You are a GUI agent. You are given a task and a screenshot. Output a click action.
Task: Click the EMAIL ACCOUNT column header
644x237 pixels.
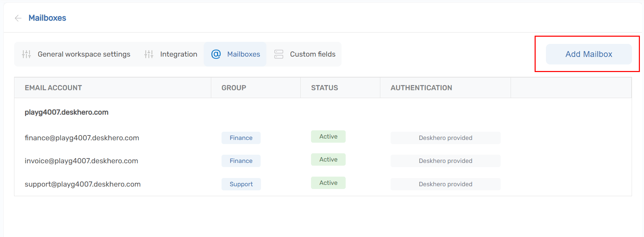click(x=53, y=88)
